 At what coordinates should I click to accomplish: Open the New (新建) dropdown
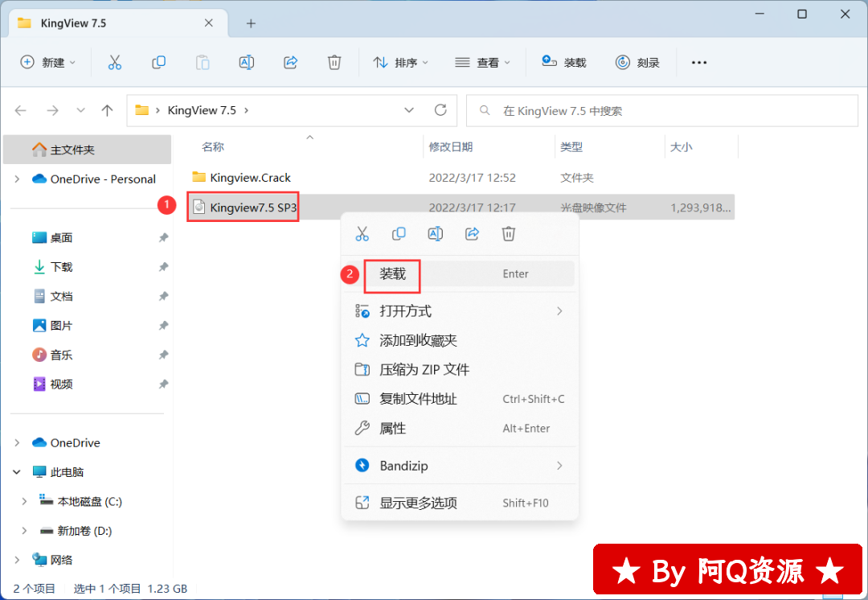click(47, 62)
